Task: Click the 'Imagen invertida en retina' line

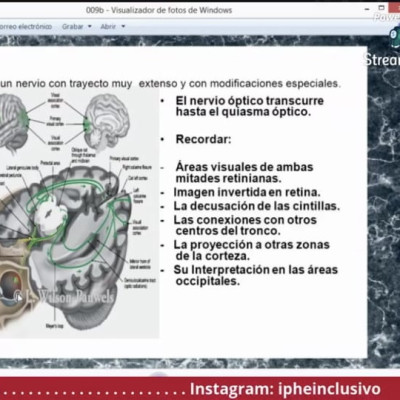Action: 247,192
